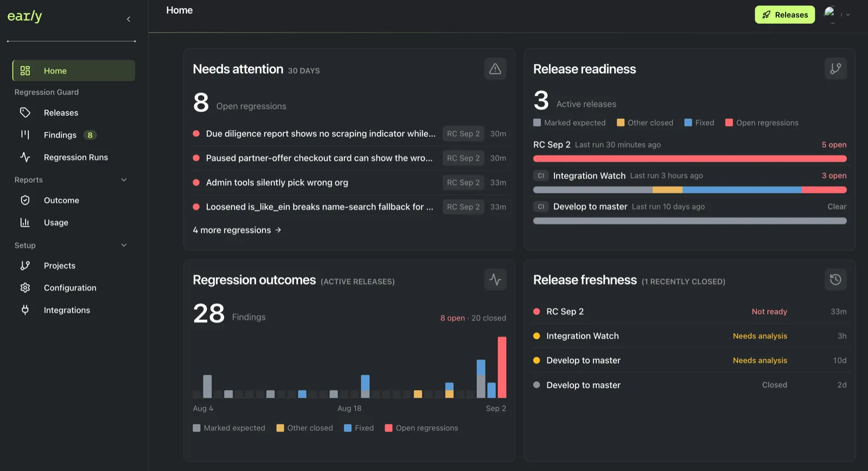The height and width of the screenshot is (471, 868).
Task: Click the Develop to master gray progress bar
Action: click(x=690, y=221)
